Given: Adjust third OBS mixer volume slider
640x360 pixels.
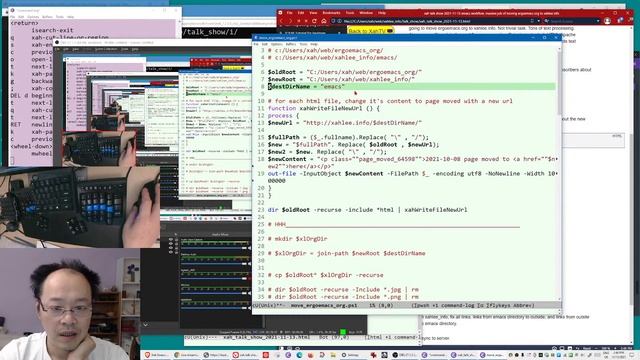Looking at the screenshot, I should tap(214, 278).
